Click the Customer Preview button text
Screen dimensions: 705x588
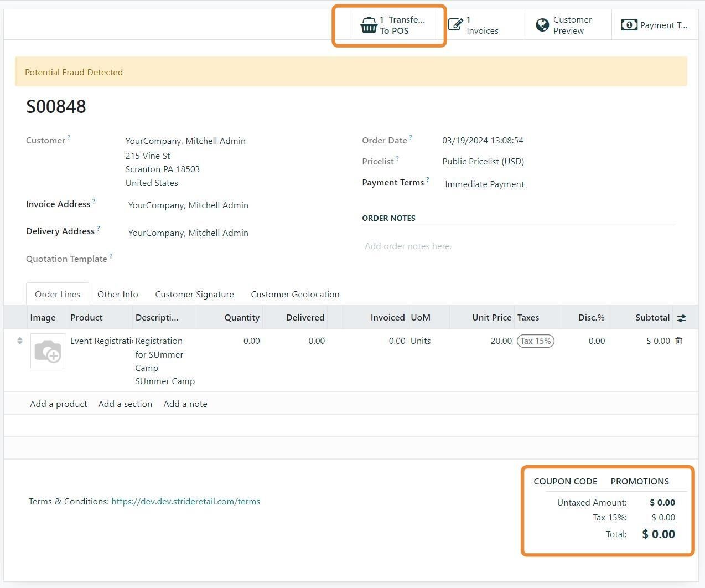573,25
